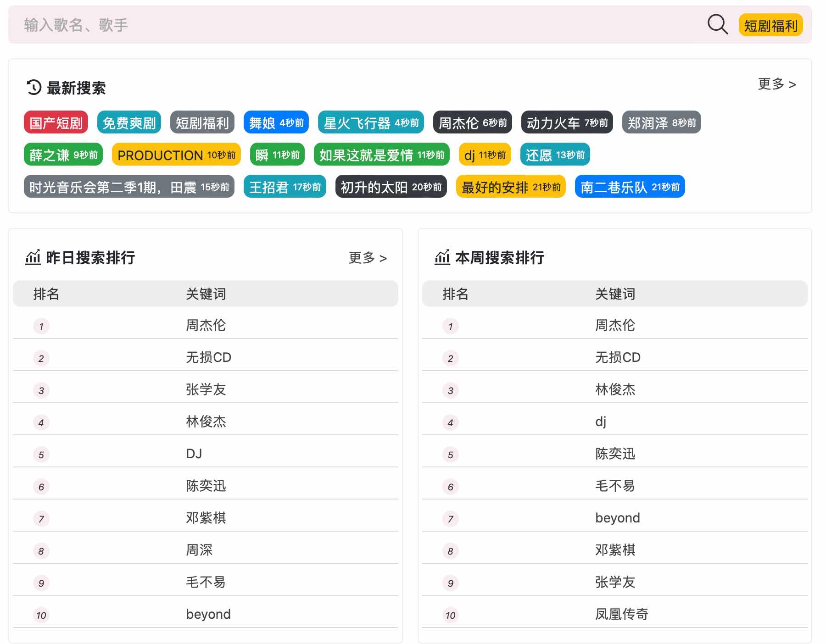The image size is (826, 644).
Task: Click beyond in yesterday's ranking
Action: coord(208,614)
